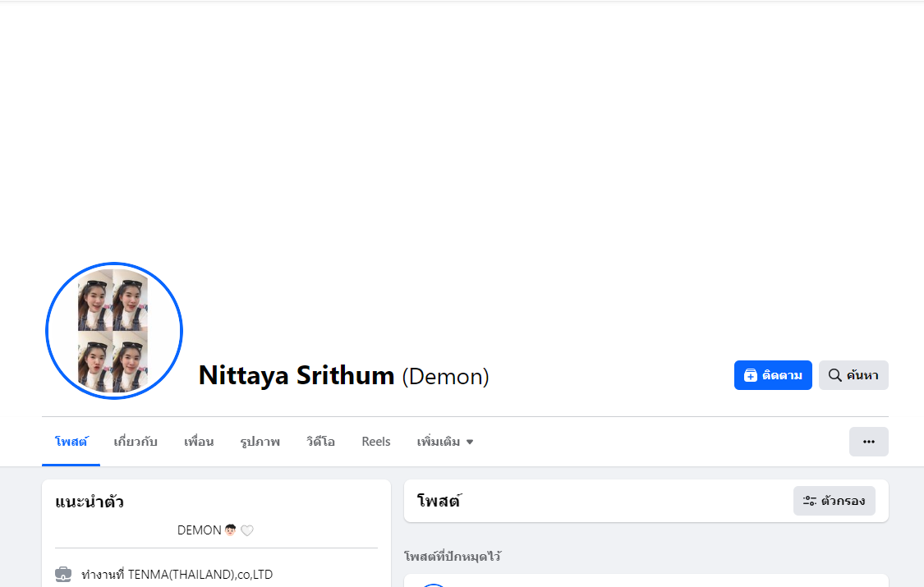
Task: Switch to the เกี่ยวกับ tab
Action: click(136, 442)
